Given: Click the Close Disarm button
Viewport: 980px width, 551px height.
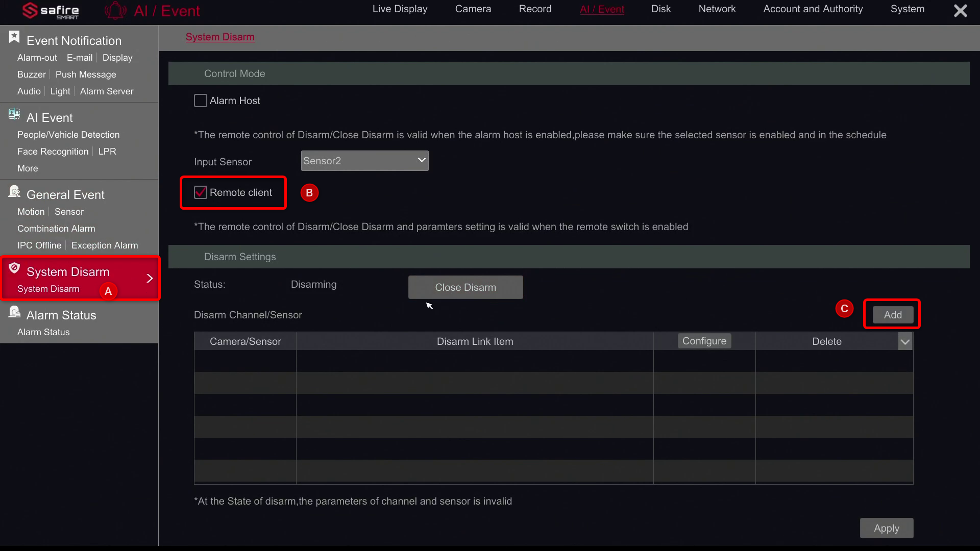Looking at the screenshot, I should click(465, 287).
